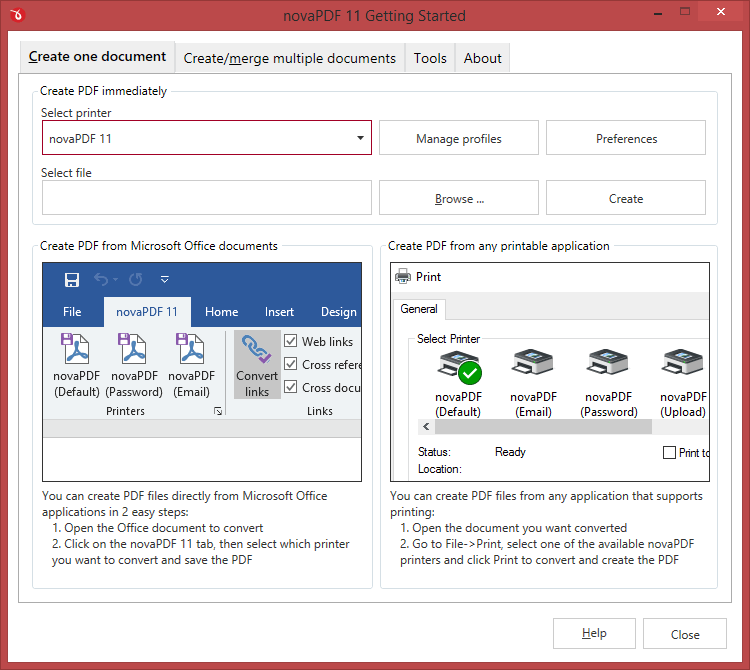Click the novaPDF logo in title bar
Viewport: 750px width, 670px height.
(17, 15)
